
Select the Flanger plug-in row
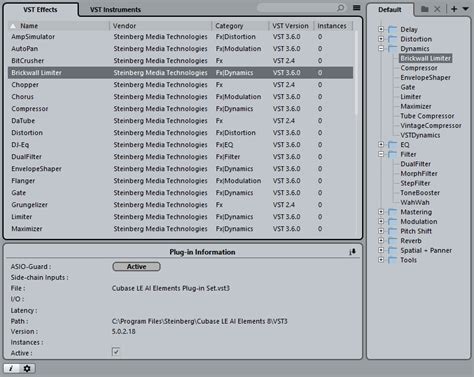pyautogui.click(x=180, y=181)
